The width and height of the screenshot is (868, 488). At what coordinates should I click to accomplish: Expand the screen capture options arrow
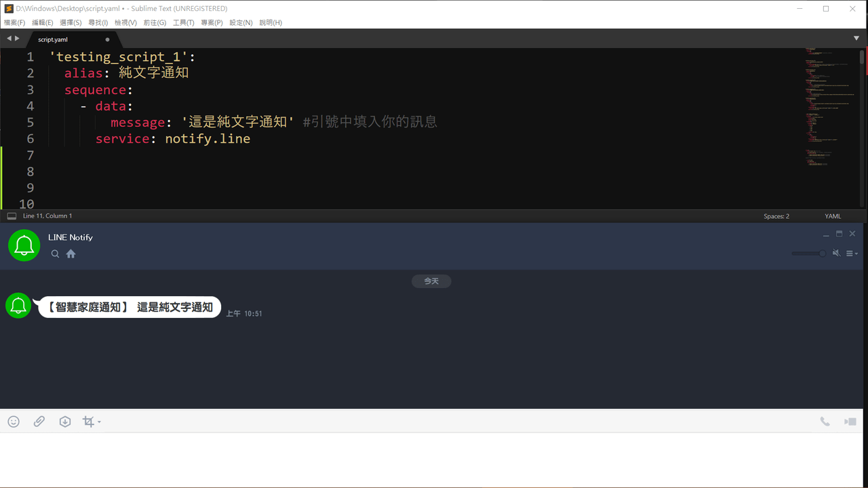click(x=100, y=422)
